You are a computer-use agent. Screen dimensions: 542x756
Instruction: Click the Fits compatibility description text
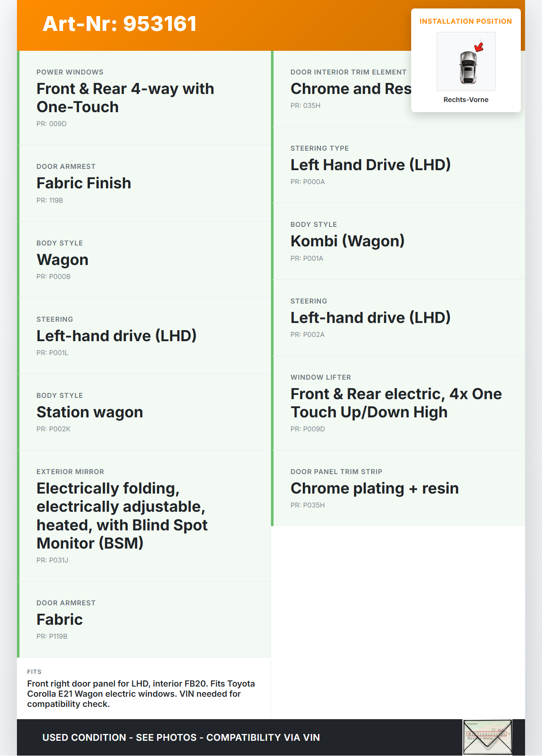(141, 693)
